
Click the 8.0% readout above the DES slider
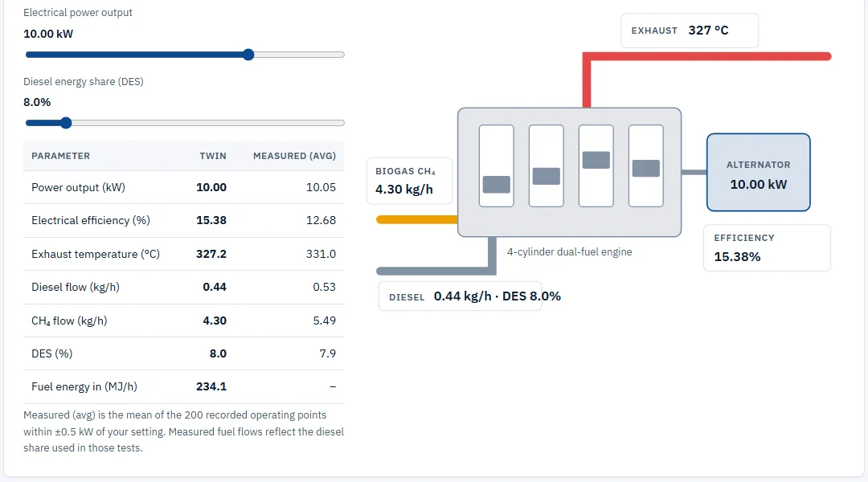coord(37,102)
